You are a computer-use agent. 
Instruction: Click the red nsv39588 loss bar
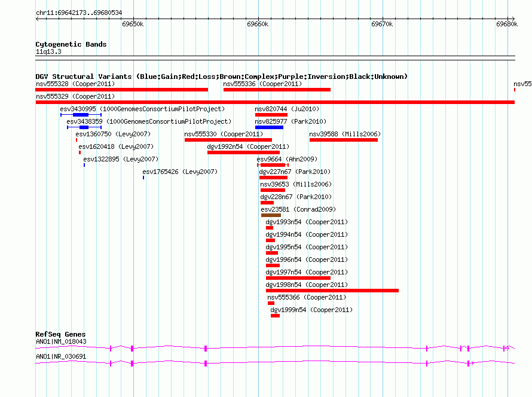(343, 140)
